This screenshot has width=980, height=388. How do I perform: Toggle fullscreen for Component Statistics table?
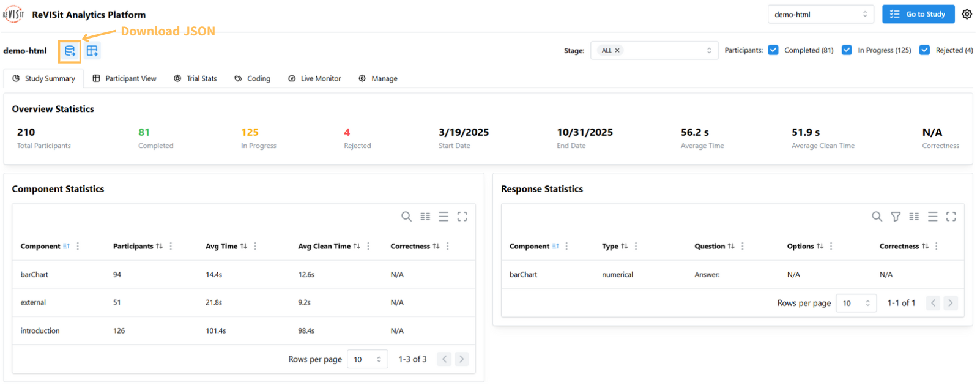point(462,217)
